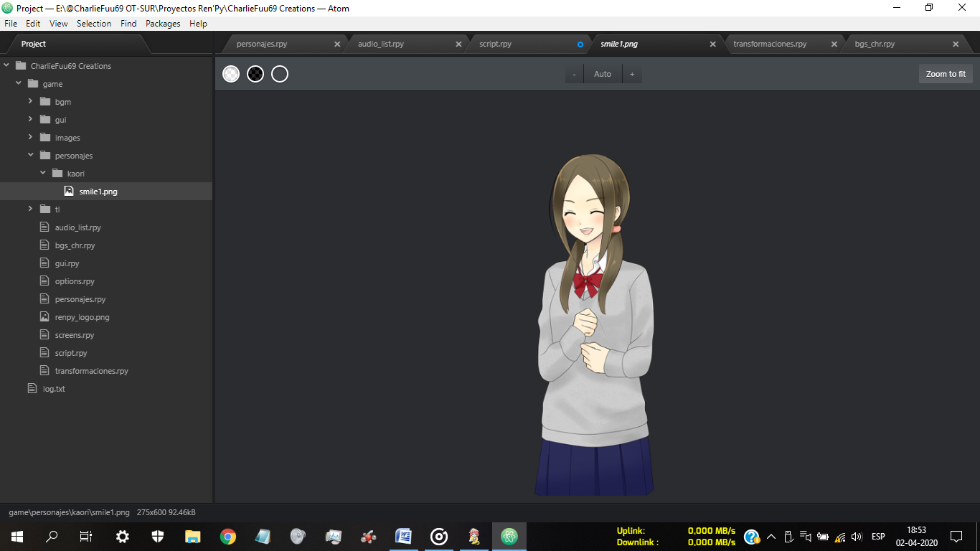The width and height of the screenshot is (980, 551).
Task: Switch to the audio_list.rpy tab
Action: coord(381,44)
